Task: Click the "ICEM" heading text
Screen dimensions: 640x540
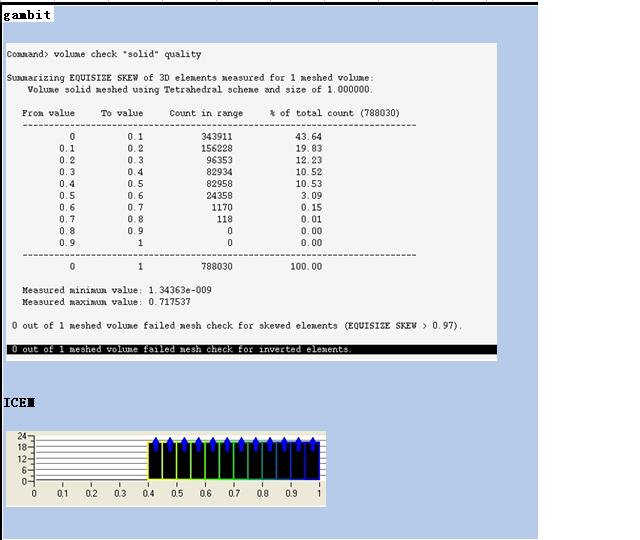Action: [x=19, y=402]
